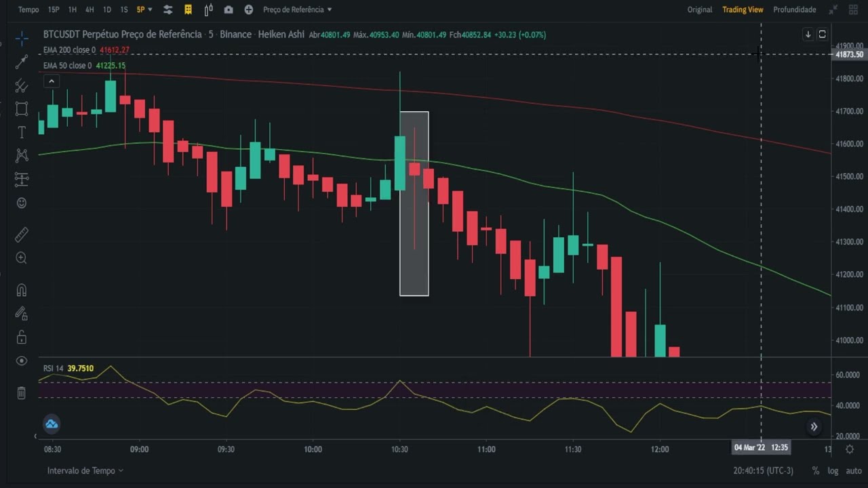Expand Intervalo de Tempo selector
The width and height of the screenshot is (868, 488).
pyautogui.click(x=85, y=470)
